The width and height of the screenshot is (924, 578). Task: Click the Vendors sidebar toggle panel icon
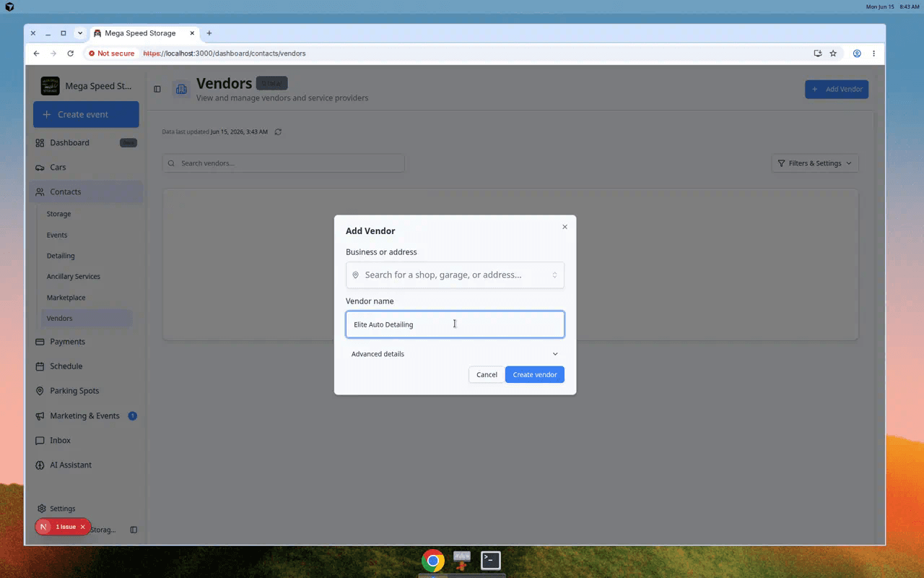[157, 89]
